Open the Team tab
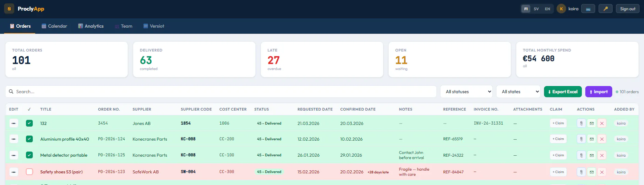 [124, 26]
